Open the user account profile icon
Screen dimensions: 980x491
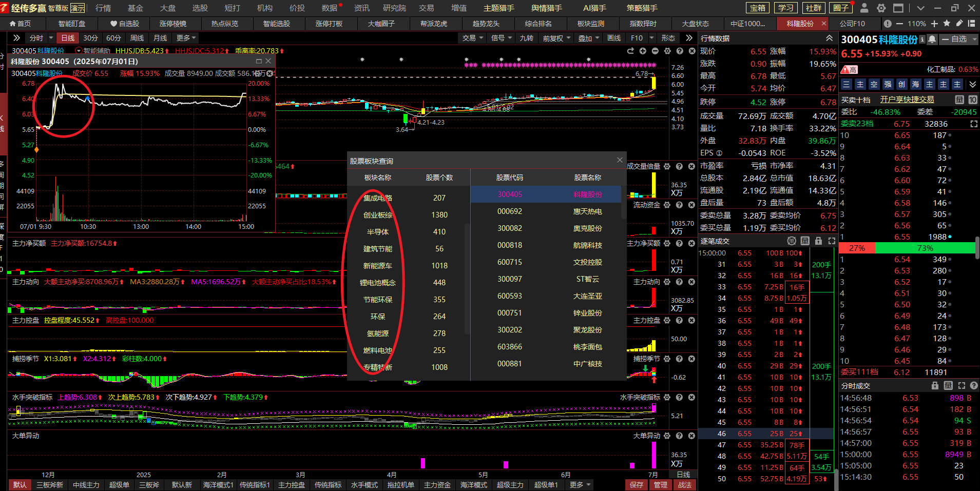(x=864, y=8)
